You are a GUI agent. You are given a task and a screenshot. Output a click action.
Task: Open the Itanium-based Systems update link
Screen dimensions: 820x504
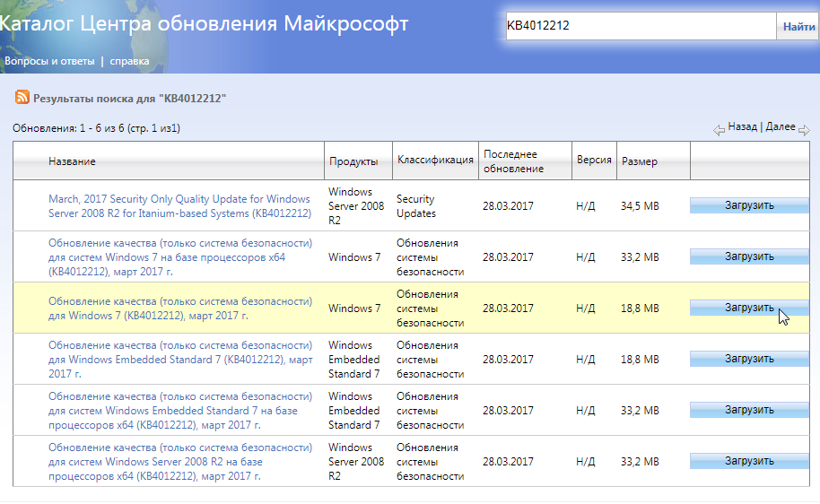pyautogui.click(x=180, y=206)
